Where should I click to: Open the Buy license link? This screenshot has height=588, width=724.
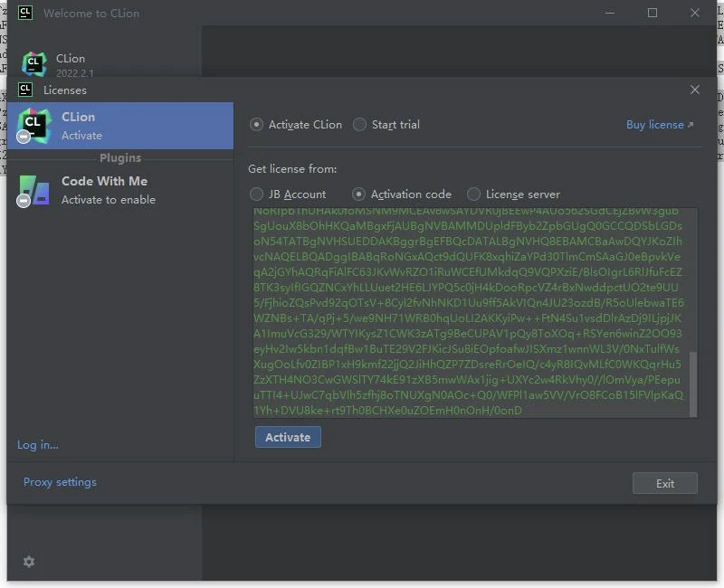(660, 125)
